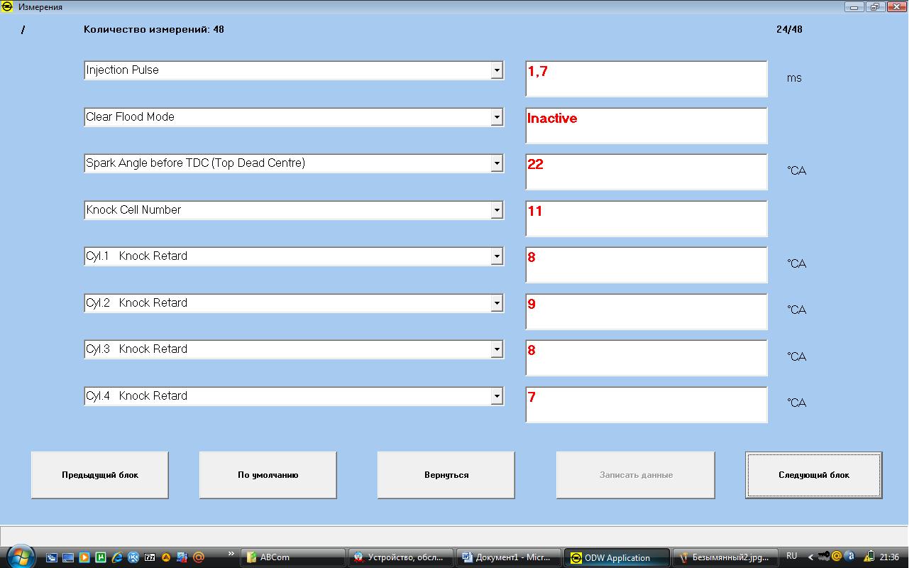Screen dimensions: 924x568
Task: Open the Cyl.4 Knock Retard dropdown
Action: point(497,396)
